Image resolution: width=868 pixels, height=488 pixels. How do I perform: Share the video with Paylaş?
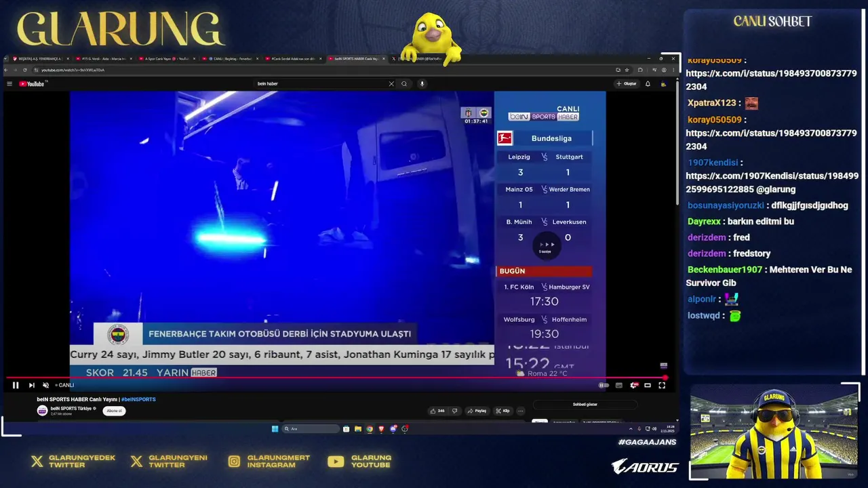477,411
